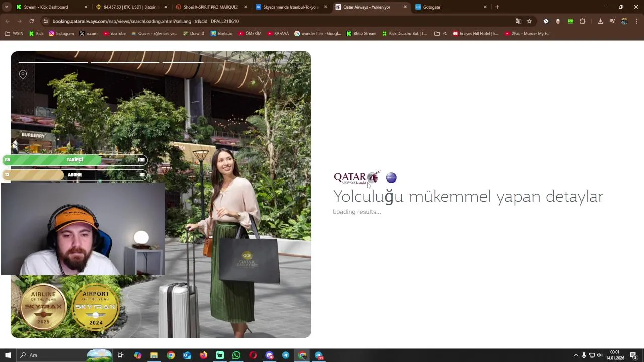Click the Airline of the Year 2025 badge
The image size is (644, 362).
point(43,307)
